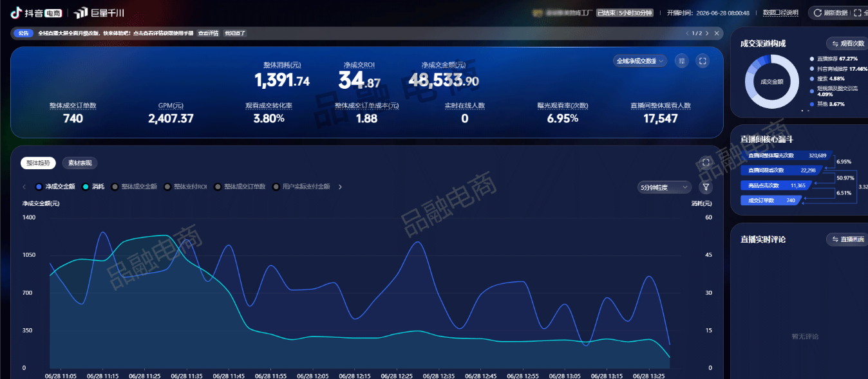Close the announcement bar
This screenshot has width=868, height=379.
tap(717, 33)
